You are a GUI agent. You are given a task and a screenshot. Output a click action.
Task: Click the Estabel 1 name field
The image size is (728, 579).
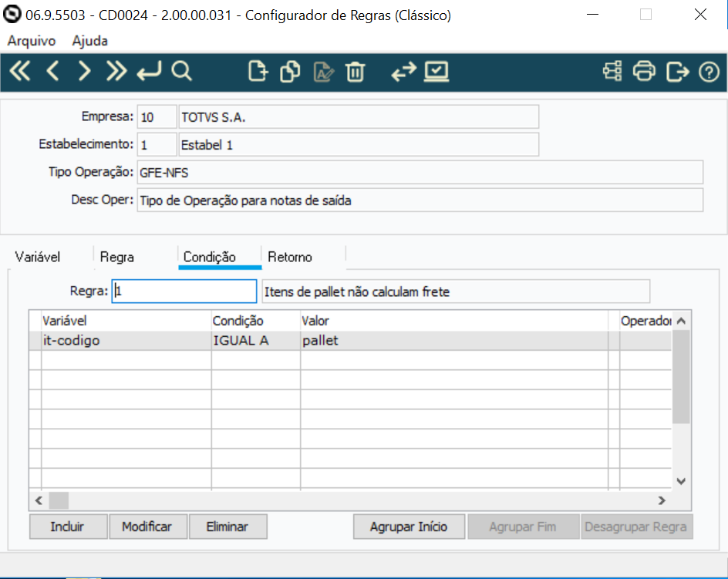[359, 144]
